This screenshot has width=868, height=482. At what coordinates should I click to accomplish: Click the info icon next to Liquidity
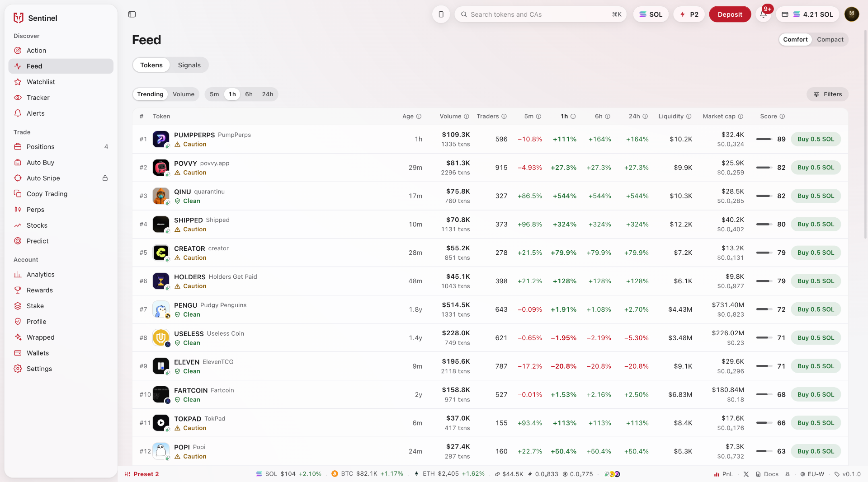[x=689, y=117]
